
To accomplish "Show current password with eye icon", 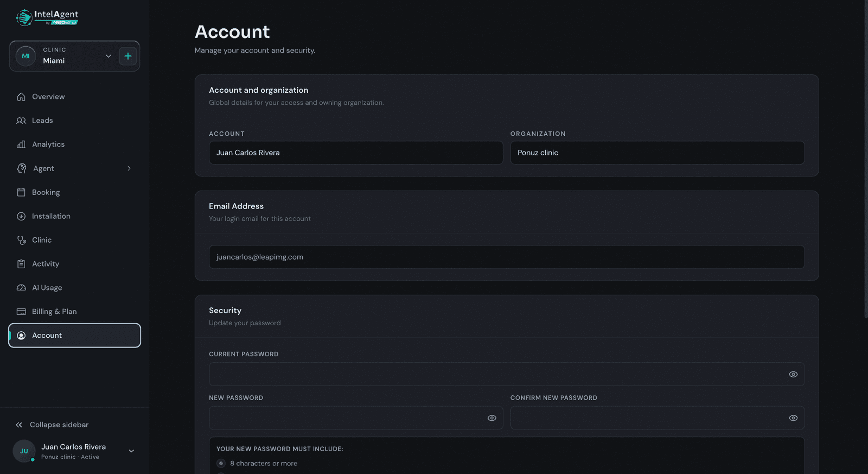I will point(793,374).
